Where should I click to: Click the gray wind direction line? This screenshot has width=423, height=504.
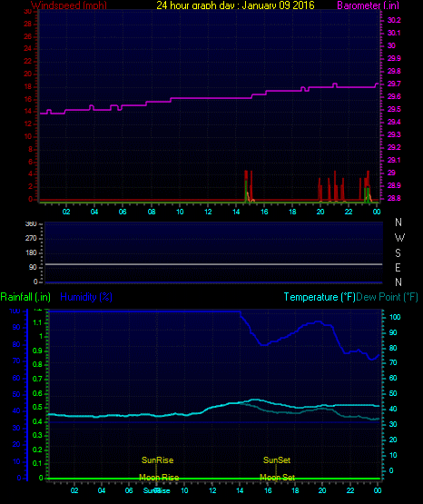(214, 264)
